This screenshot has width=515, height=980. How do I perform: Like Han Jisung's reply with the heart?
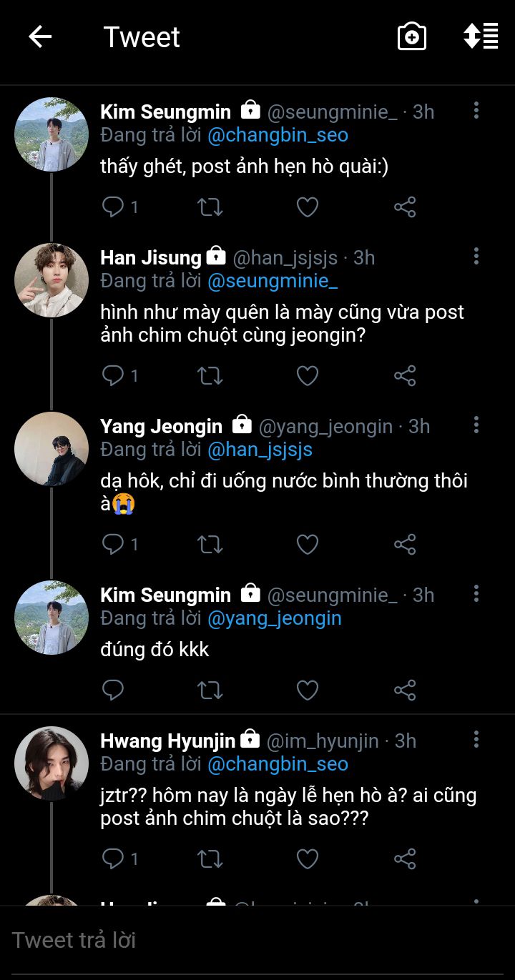[x=308, y=376]
